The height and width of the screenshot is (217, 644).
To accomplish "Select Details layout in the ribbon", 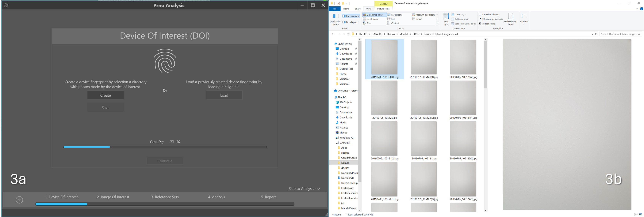I will (x=417, y=19).
